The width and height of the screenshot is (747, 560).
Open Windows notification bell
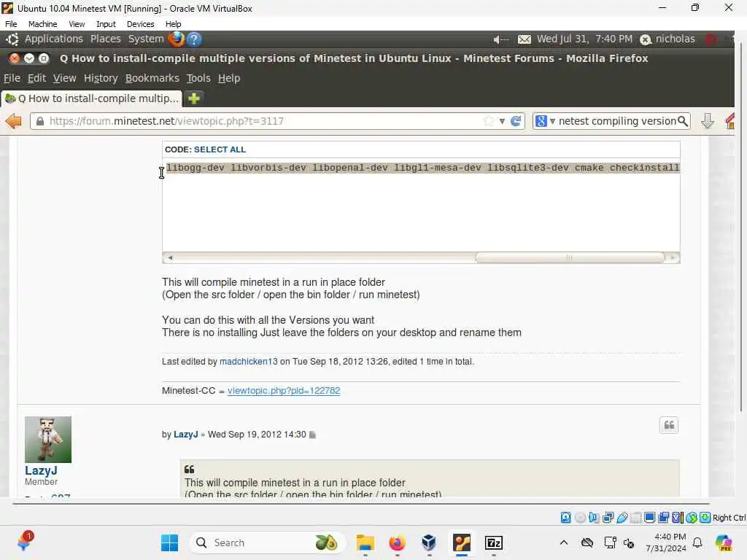coord(697,542)
